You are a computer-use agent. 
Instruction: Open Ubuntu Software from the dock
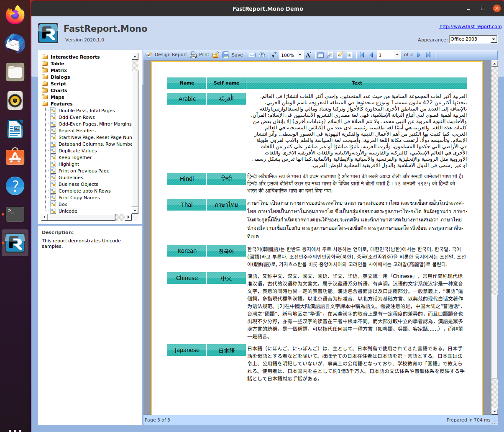15,157
